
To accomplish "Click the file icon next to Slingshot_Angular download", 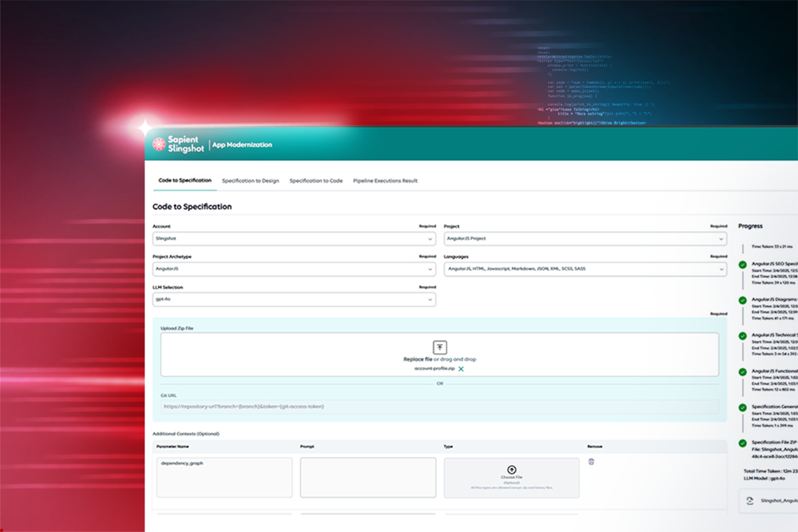I will point(749,500).
